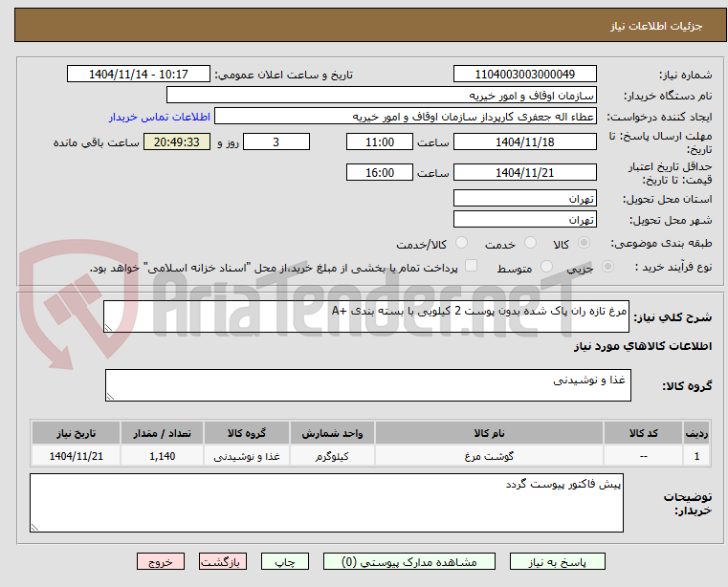Click the استان محل تحویل field
The image size is (728, 587).
(524, 198)
